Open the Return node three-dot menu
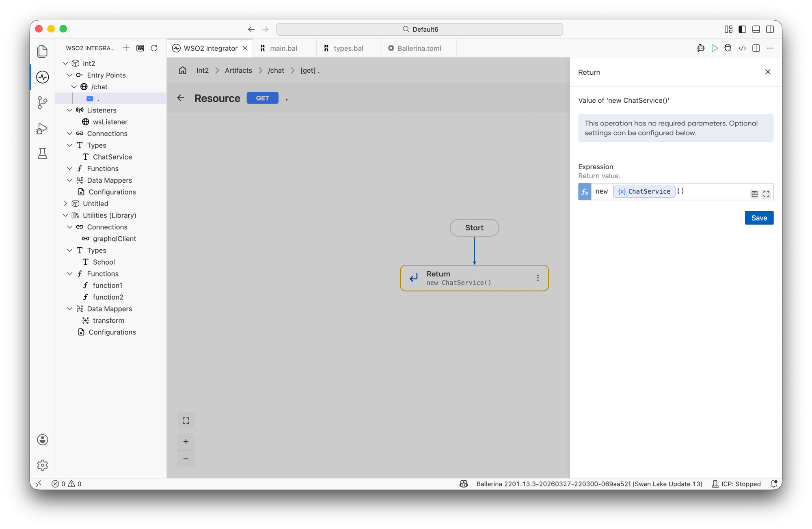 pos(538,278)
